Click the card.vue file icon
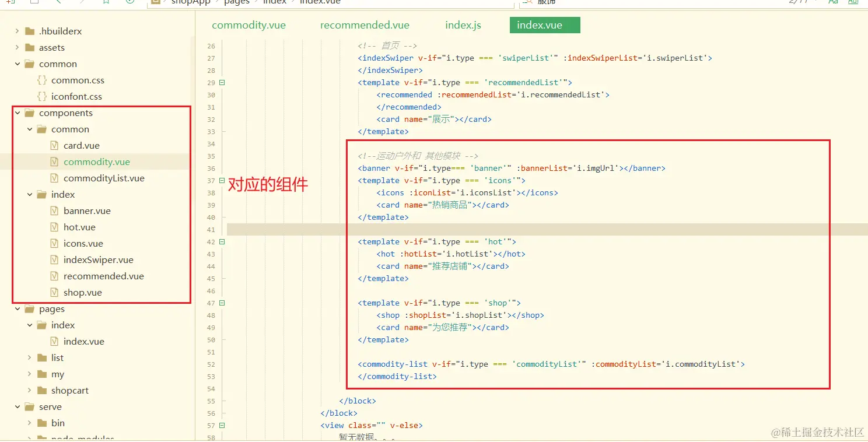868x442 pixels. 54,146
